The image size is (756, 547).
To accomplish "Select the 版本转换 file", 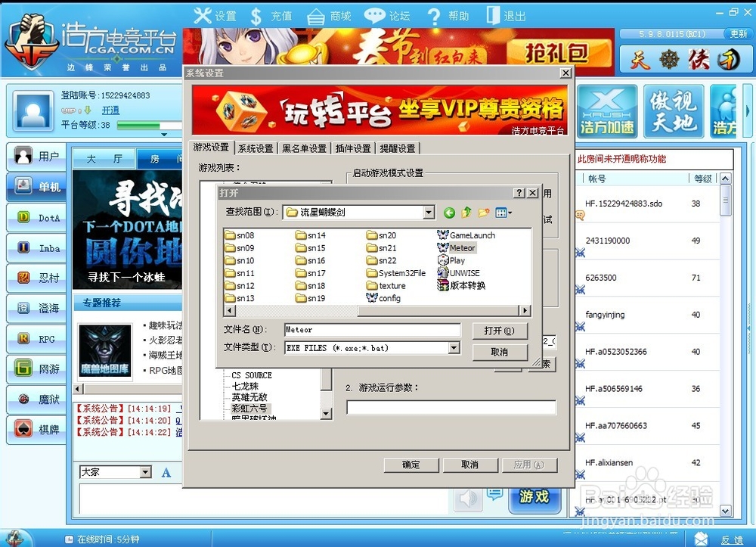I will 461,285.
